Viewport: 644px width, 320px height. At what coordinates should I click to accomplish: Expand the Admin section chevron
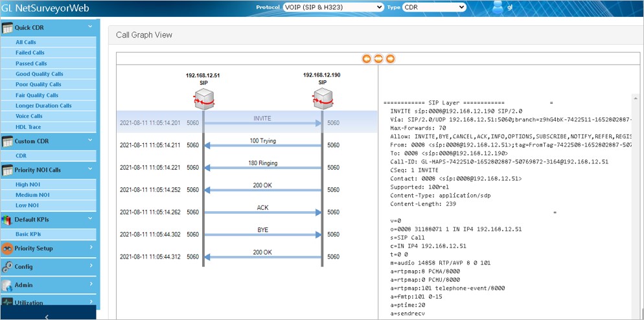coord(91,284)
